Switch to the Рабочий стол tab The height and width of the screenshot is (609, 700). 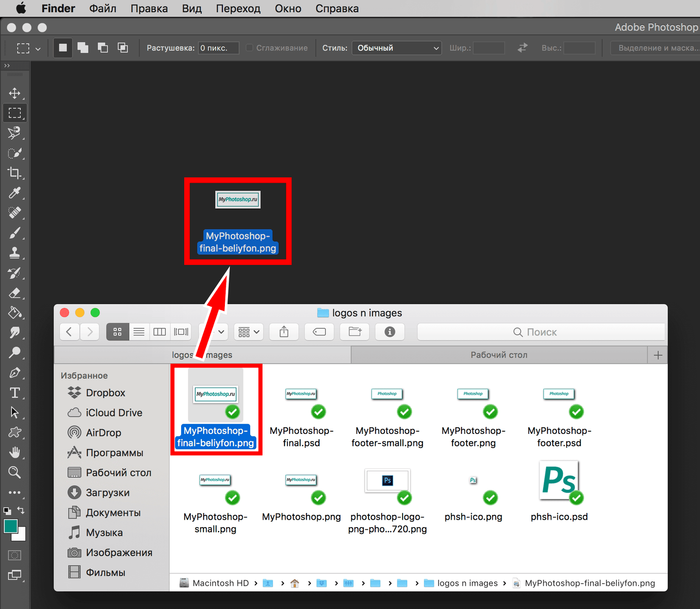click(499, 355)
